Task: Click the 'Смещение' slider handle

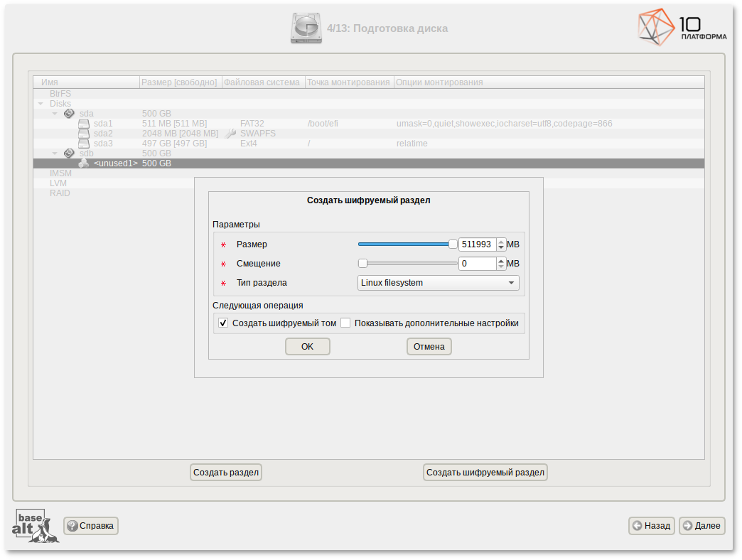Action: point(363,263)
